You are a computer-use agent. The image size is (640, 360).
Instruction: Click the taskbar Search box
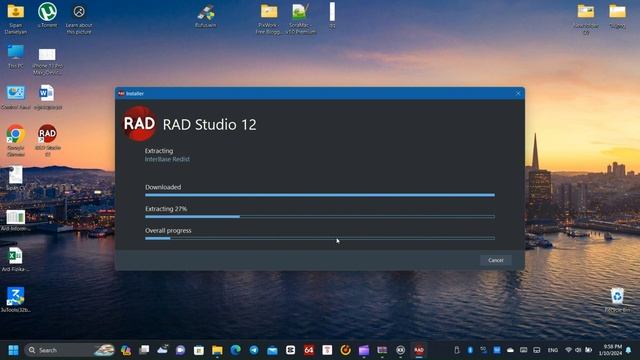(69, 350)
